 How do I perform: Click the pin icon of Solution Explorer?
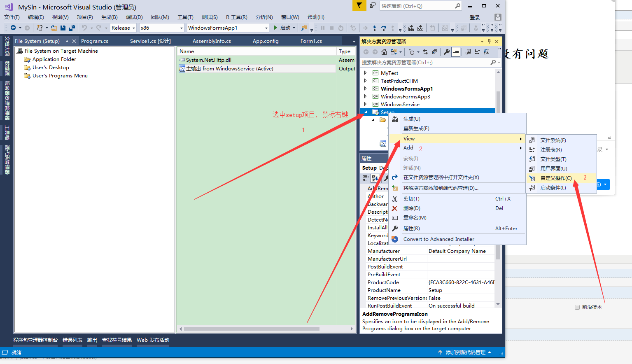pyautogui.click(x=489, y=41)
